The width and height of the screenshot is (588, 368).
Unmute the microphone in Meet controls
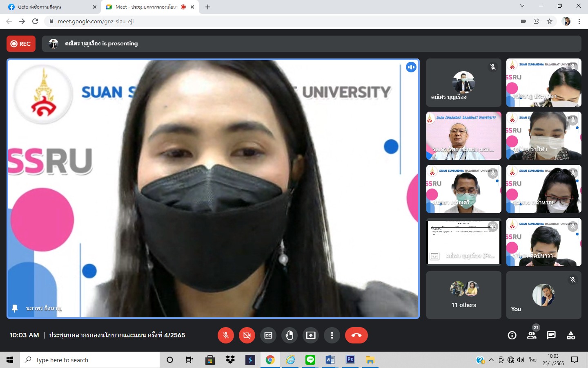(x=225, y=335)
